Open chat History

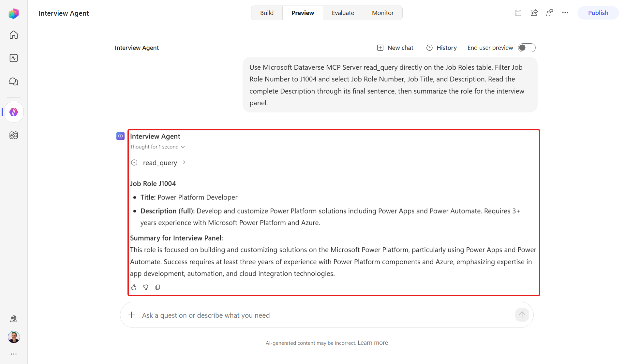441,48
